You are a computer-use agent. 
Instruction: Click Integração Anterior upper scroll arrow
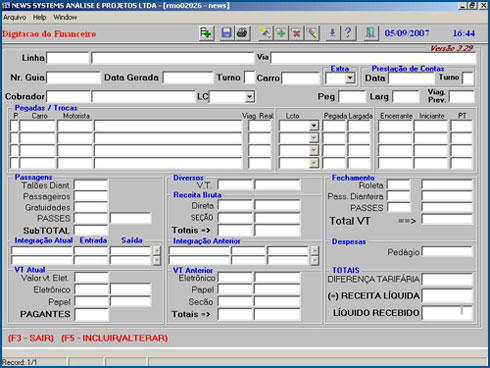point(314,250)
